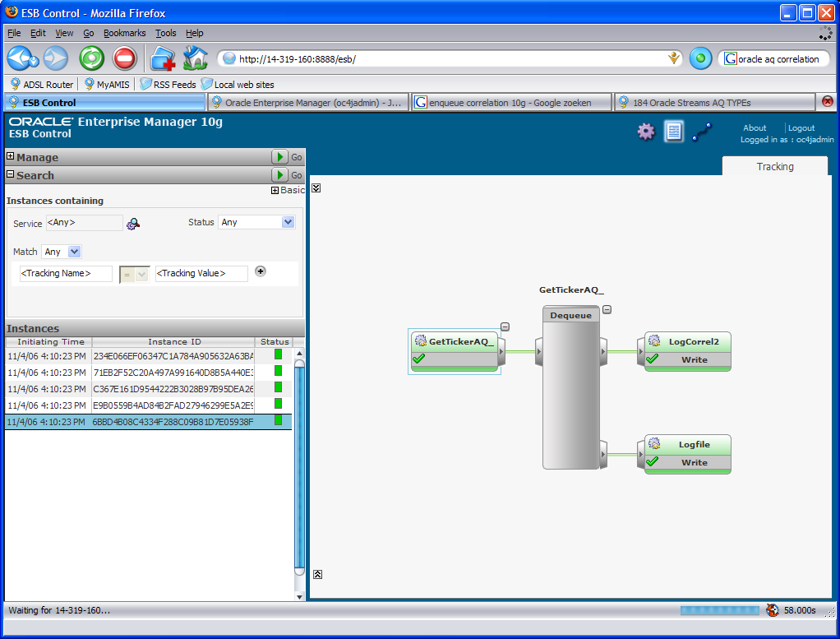The height and width of the screenshot is (639, 840).
Task: Add a tracking field with plus icon
Action: 261,271
